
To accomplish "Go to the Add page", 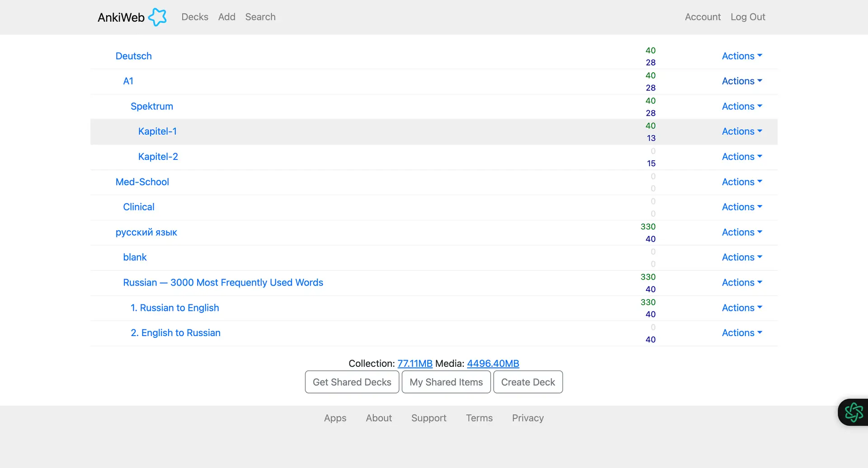I will [x=226, y=17].
